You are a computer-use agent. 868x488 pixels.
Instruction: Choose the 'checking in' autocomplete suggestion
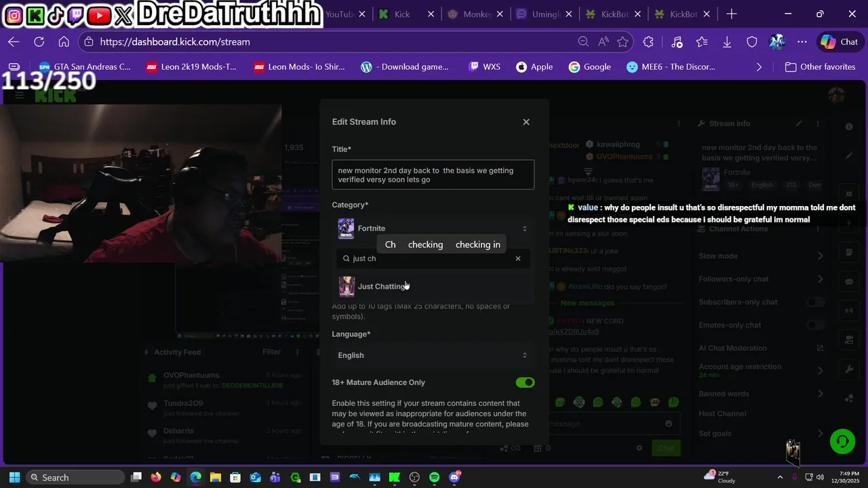tap(477, 245)
